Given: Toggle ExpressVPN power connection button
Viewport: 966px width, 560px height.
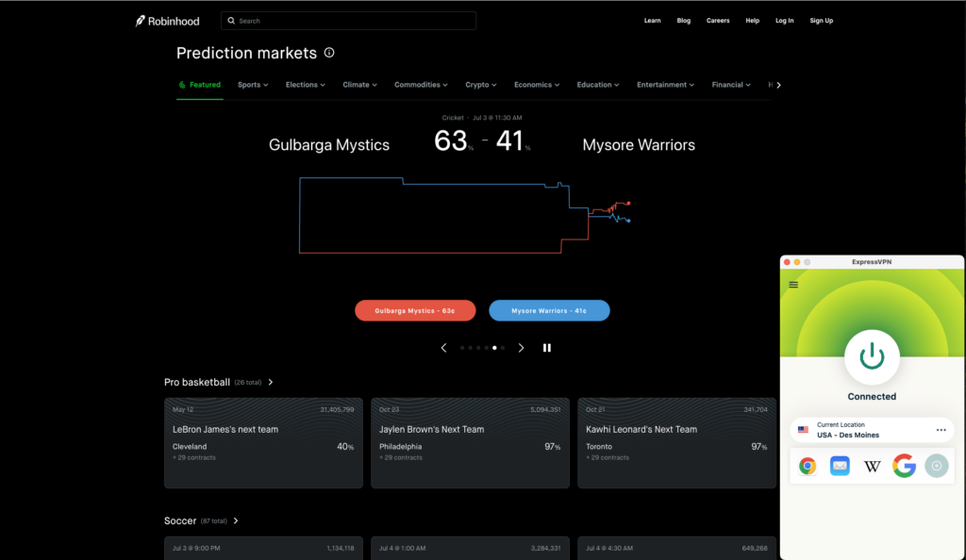Looking at the screenshot, I should click(x=872, y=357).
